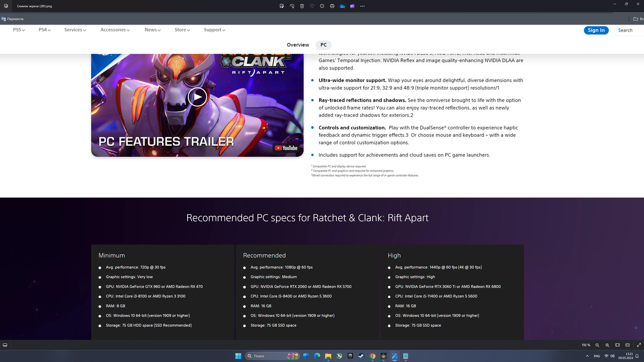Image resolution: width=644 pixels, height=362 pixels.
Task: Click "Avg. performance: 1440p @ 60 fps" line
Action: 438,267
